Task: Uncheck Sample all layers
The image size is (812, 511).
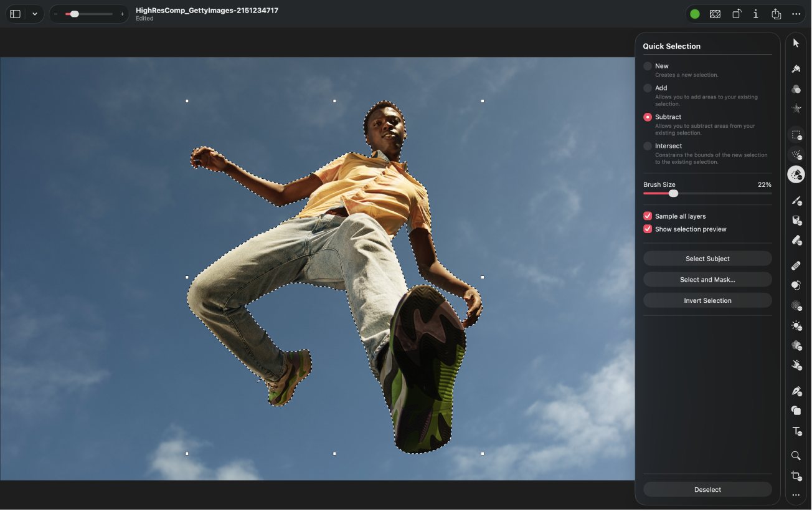Action: (647, 216)
